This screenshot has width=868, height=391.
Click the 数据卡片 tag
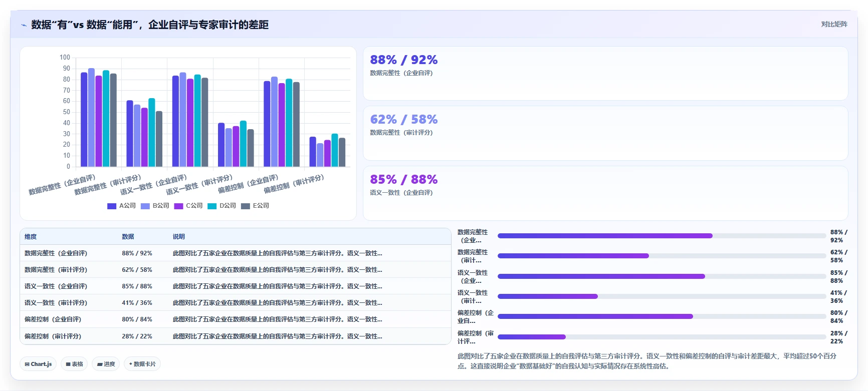point(142,364)
